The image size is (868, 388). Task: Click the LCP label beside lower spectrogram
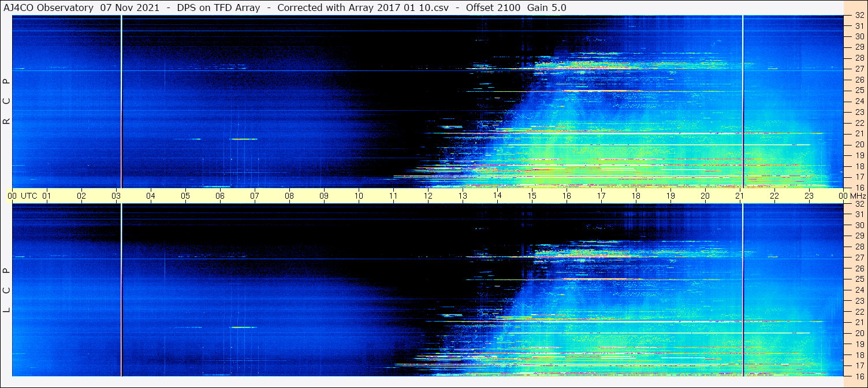[x=7, y=290]
